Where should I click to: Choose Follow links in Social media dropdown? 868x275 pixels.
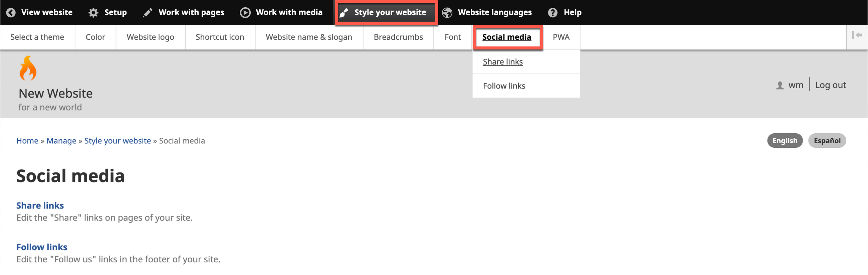(504, 86)
